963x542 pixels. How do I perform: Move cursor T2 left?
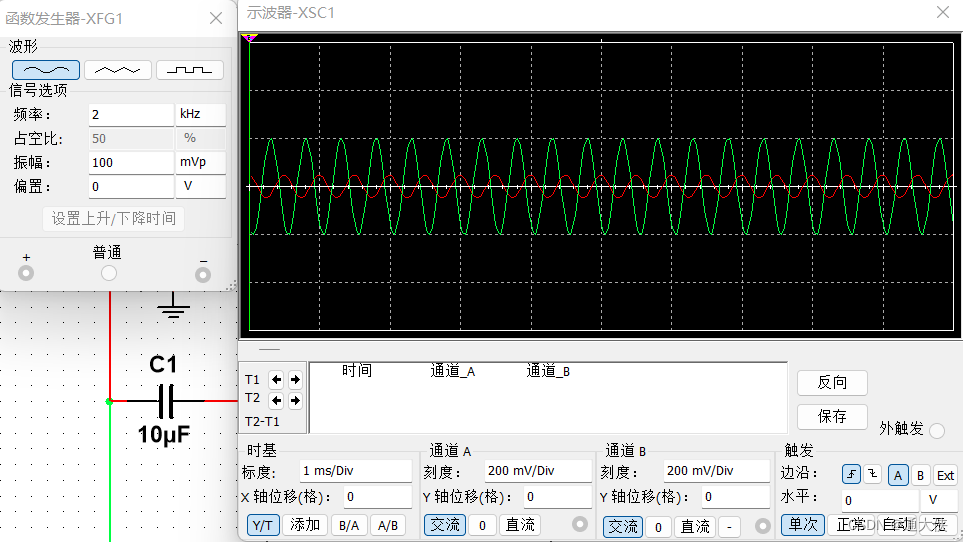pos(276,401)
